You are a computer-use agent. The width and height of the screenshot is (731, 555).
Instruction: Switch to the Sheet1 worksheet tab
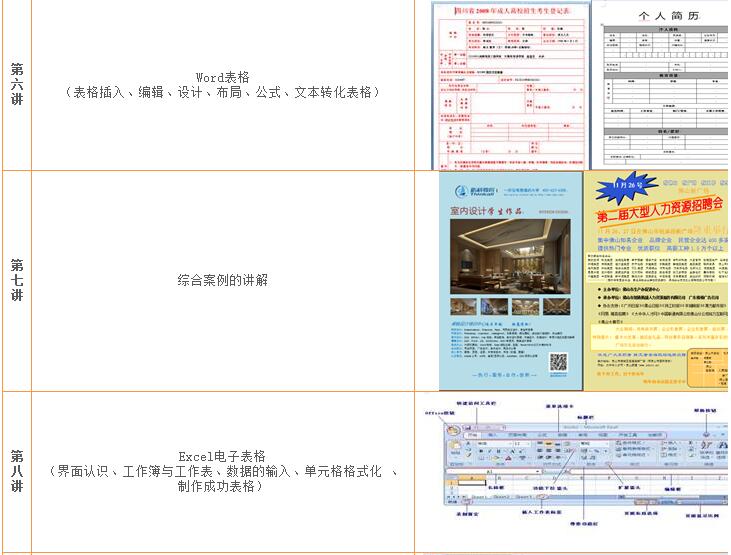pos(479,496)
